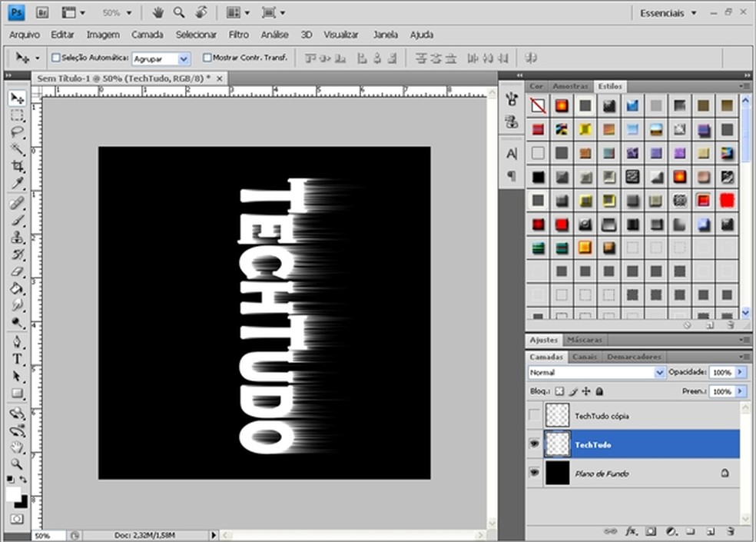
Task: Show the TechTudo cópia layer
Action: coord(535,416)
